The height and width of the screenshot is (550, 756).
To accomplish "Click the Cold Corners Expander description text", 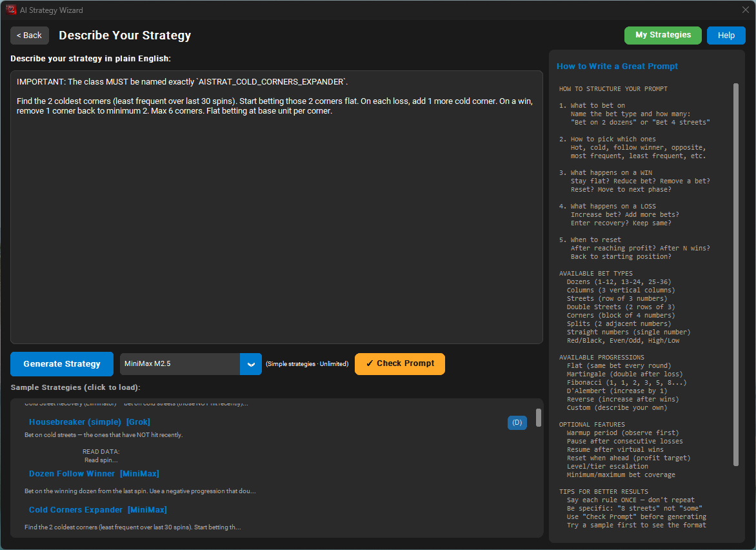I will point(132,527).
